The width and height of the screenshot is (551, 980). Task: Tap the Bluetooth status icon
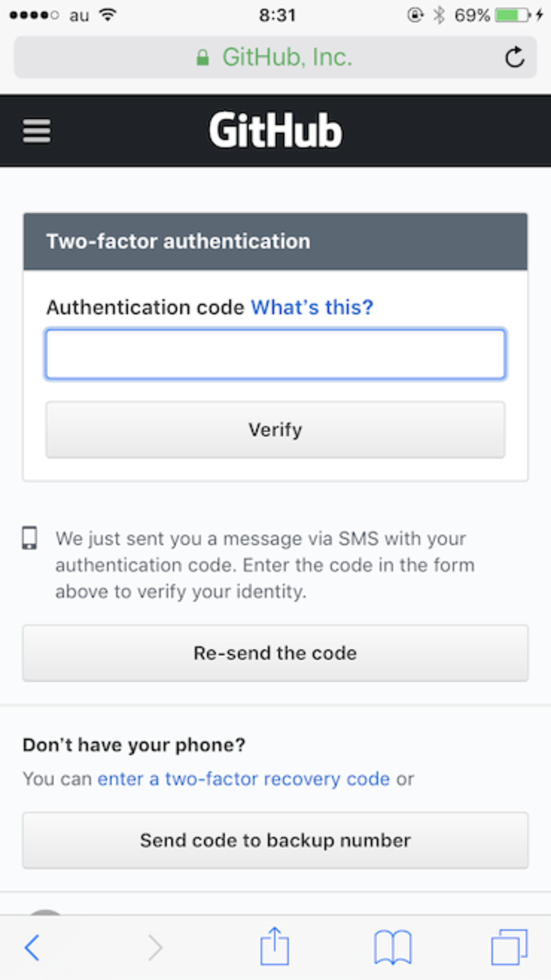(439, 14)
